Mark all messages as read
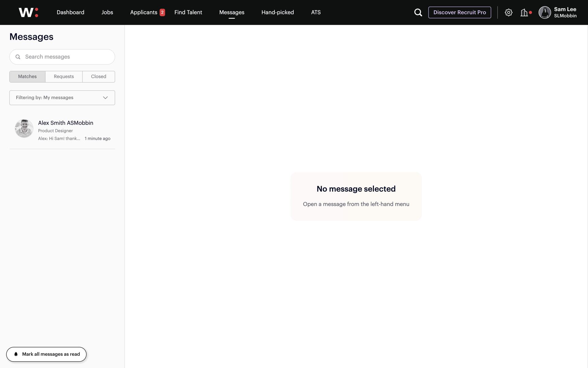This screenshot has width=588, height=368. point(46,354)
